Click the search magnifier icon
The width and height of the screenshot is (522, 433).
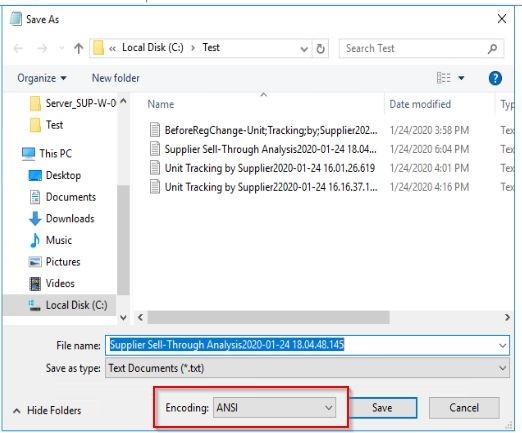(x=492, y=49)
